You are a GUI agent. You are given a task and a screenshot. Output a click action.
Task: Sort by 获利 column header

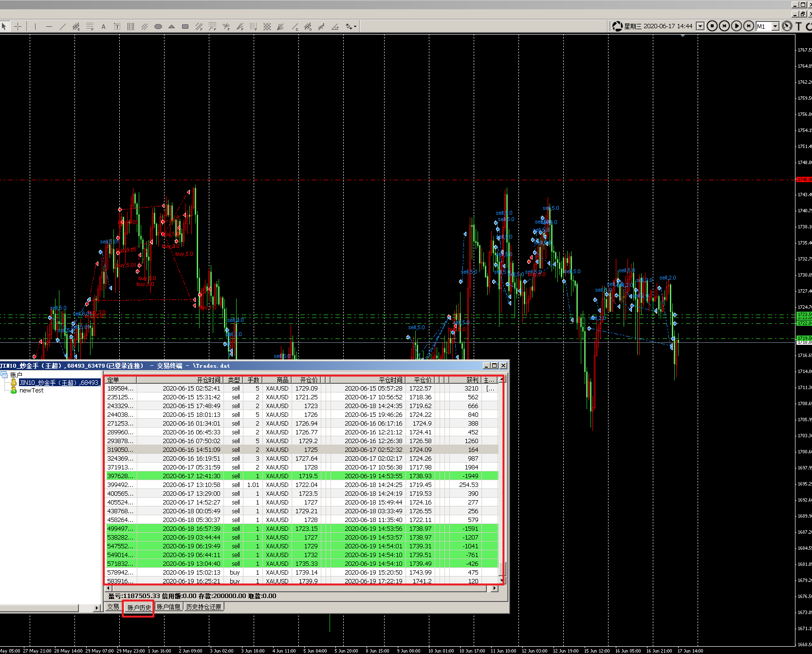[471, 380]
